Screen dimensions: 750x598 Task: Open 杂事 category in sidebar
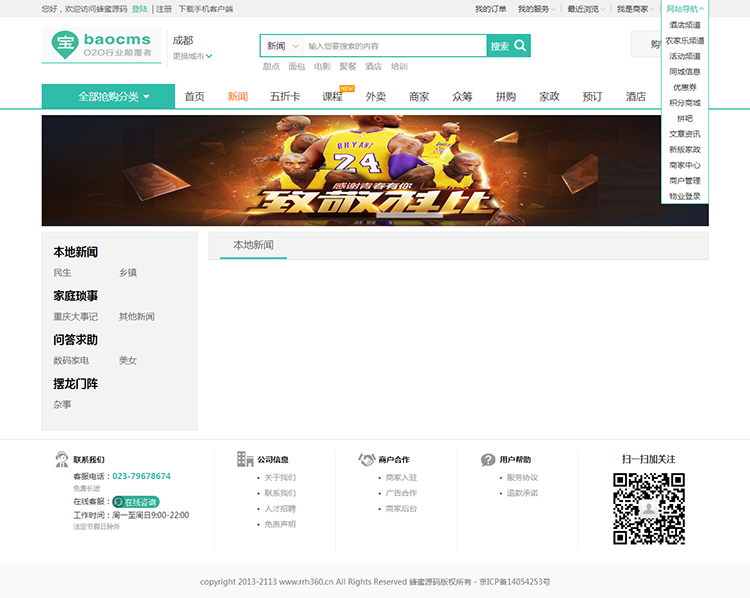[62, 405]
